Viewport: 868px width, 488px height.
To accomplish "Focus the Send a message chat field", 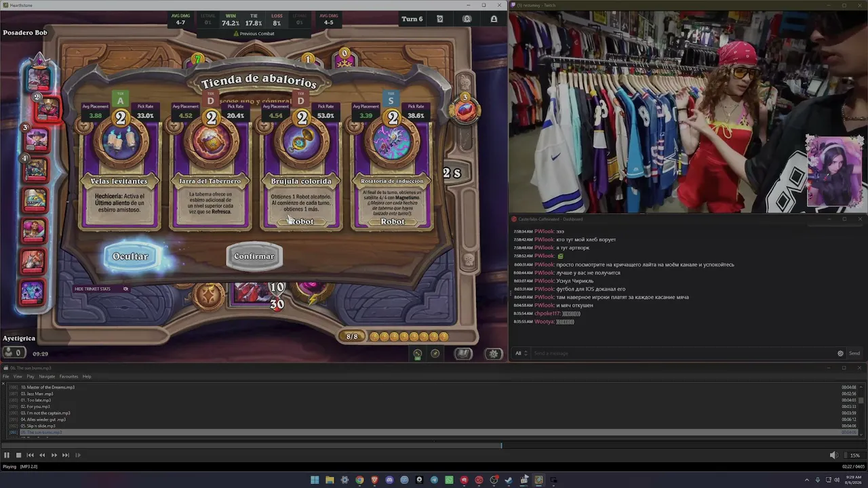I will [682, 353].
